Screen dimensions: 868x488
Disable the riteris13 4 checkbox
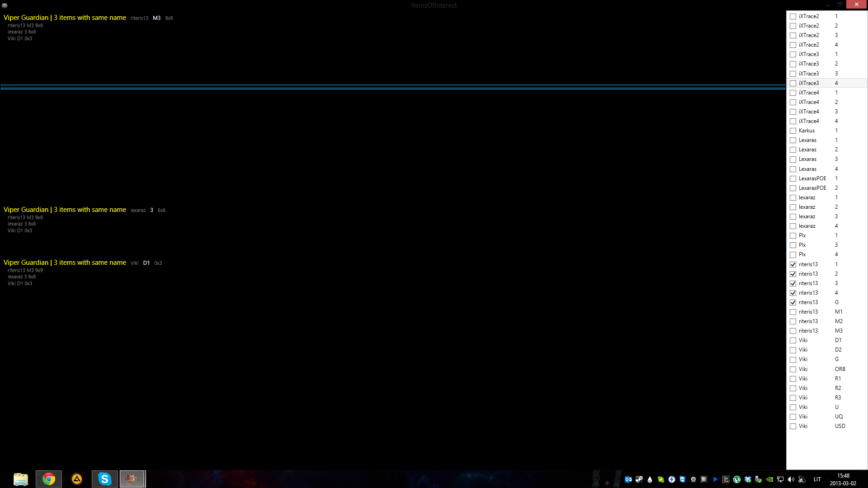click(793, 293)
